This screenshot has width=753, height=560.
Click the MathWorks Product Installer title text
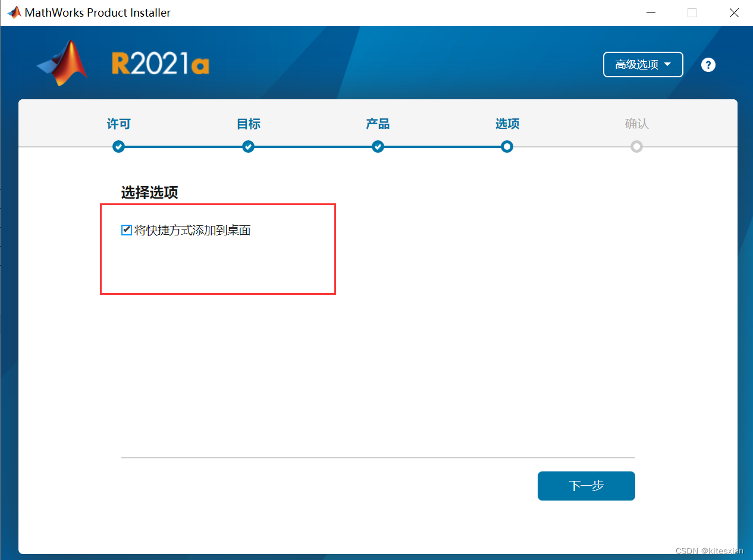(x=98, y=12)
